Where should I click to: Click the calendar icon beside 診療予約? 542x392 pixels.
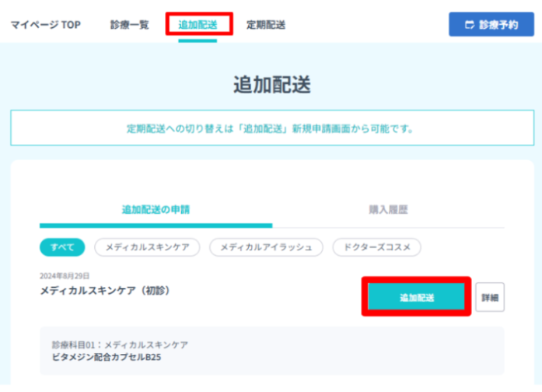470,25
